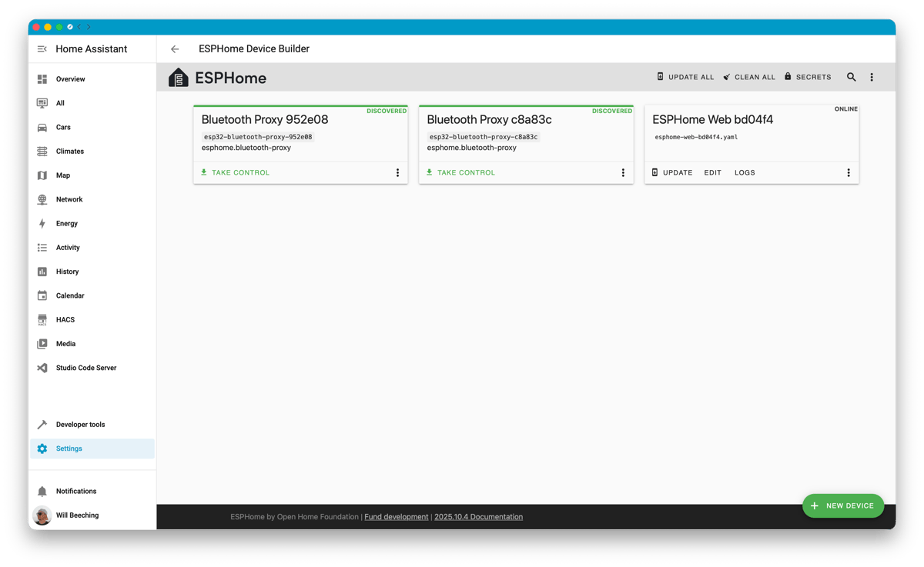Screen dimensions: 924x567
Task: Open the Activity list icon
Action: coord(42,248)
